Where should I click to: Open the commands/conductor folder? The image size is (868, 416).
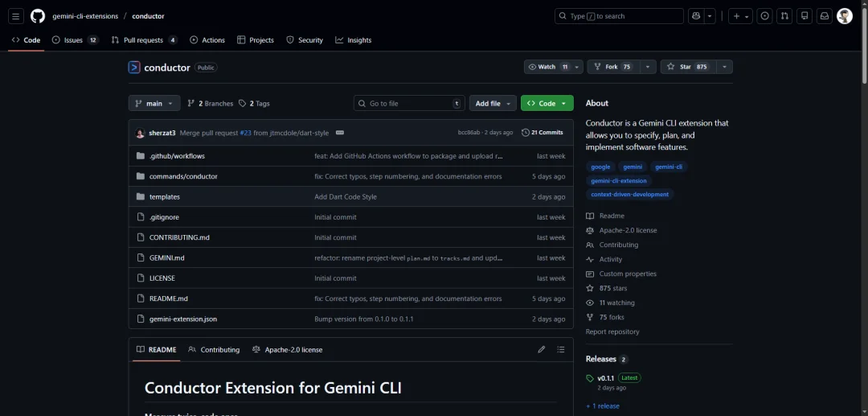pyautogui.click(x=183, y=176)
